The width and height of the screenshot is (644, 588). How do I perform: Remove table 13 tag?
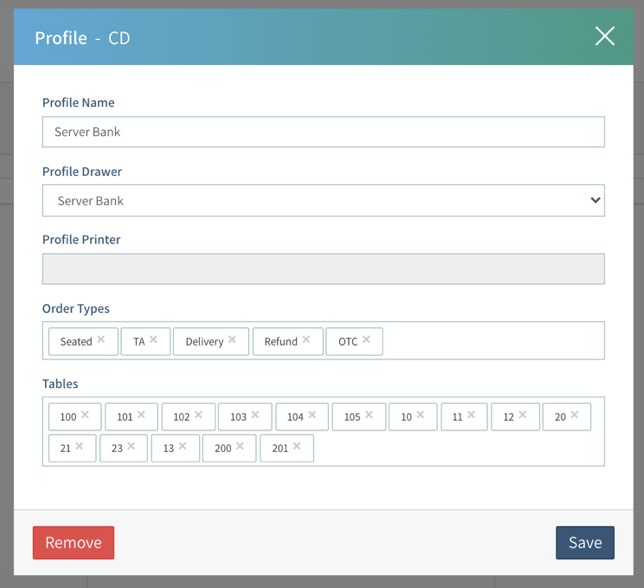(x=182, y=446)
